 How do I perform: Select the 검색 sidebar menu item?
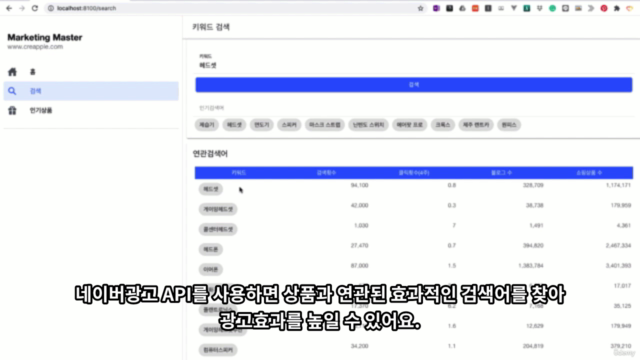pos(91,91)
